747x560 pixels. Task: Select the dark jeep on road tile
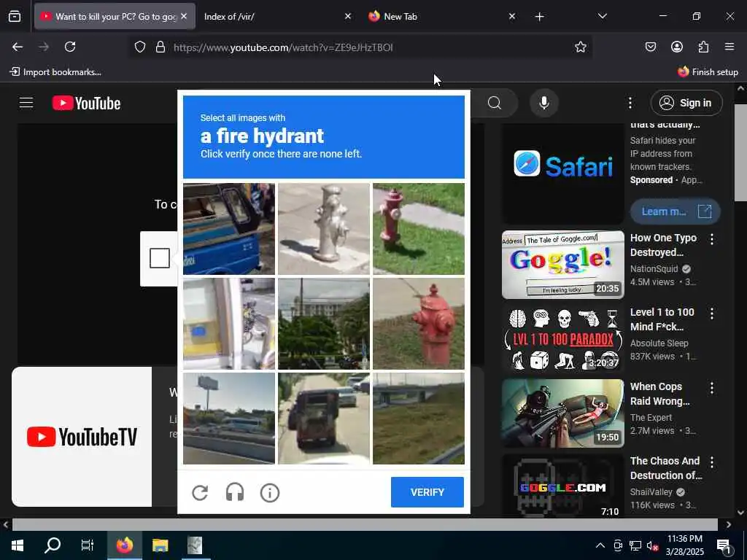[324, 418]
